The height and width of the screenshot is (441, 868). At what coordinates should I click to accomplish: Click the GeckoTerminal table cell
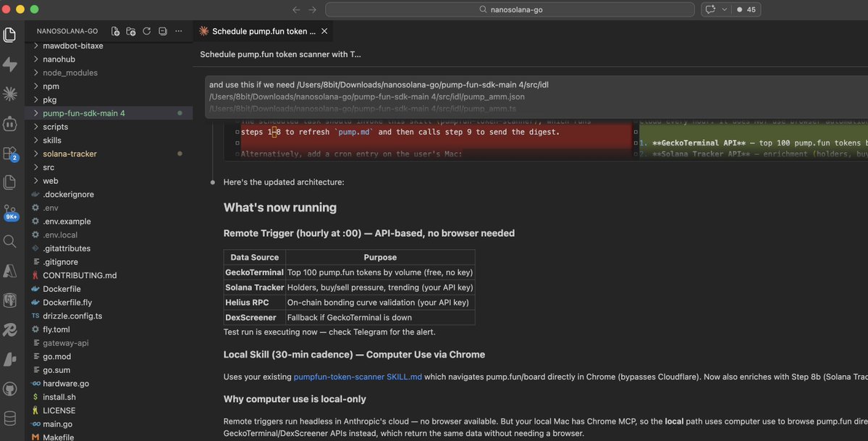[x=255, y=272]
